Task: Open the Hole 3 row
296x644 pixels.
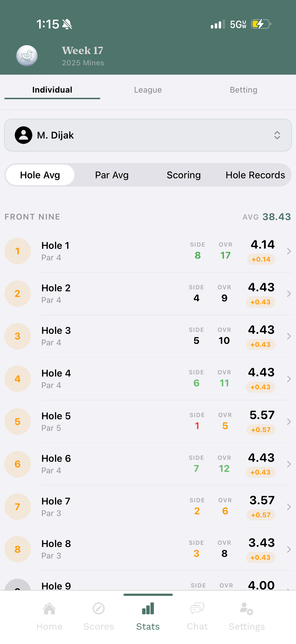Action: point(148,336)
